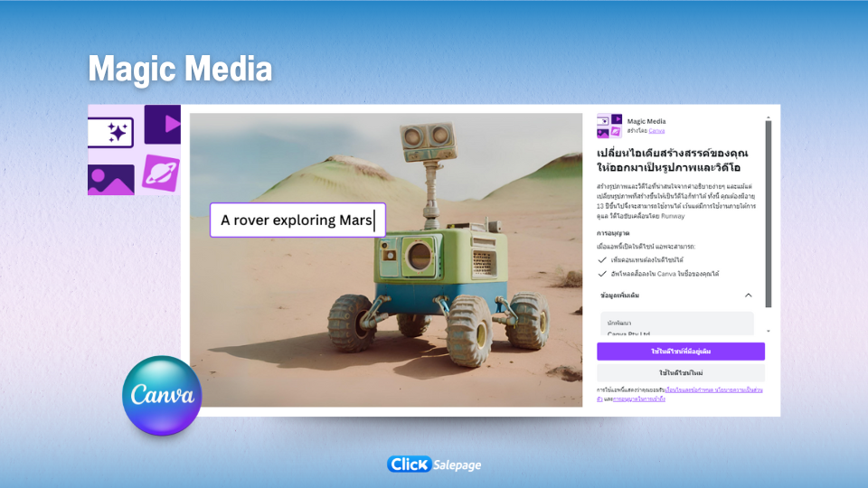Click the small Magic Media app icon in the panel

click(609, 126)
